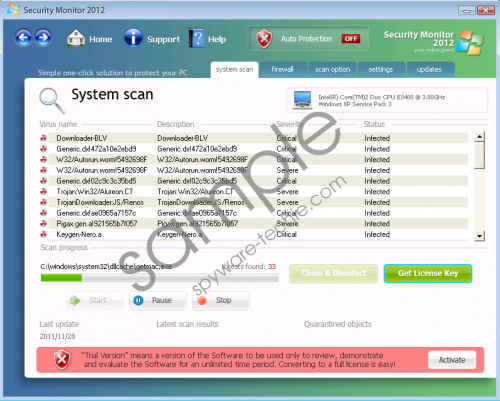
Task: Click the Windows flag logo at top right
Action: [470, 43]
